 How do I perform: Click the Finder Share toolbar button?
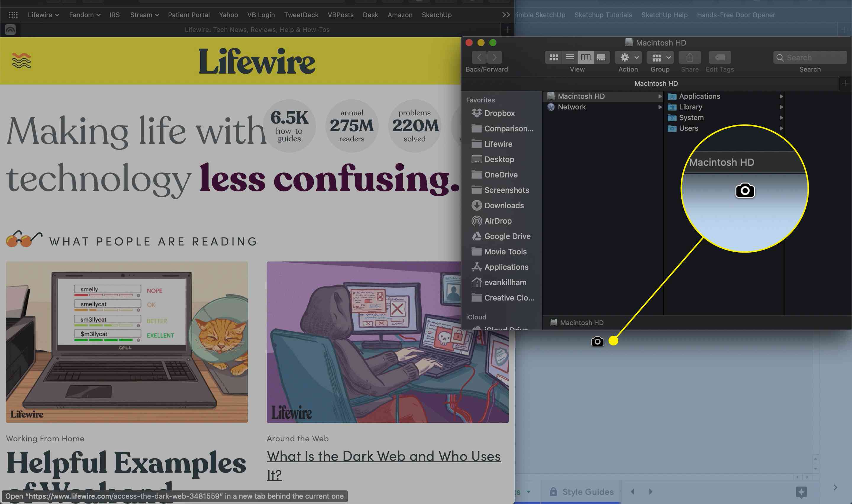(x=690, y=57)
